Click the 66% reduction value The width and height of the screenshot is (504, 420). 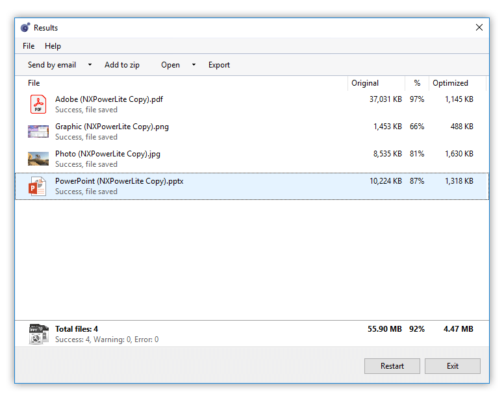pyautogui.click(x=417, y=127)
